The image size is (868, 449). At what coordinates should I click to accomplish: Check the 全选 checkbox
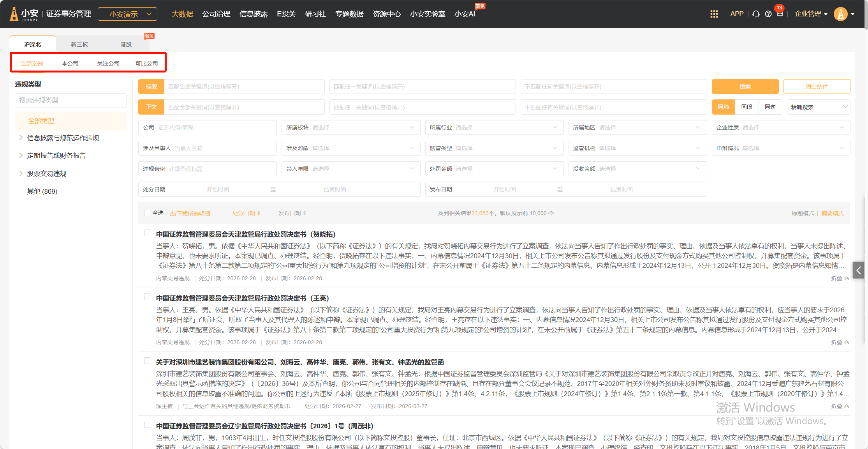(x=147, y=213)
